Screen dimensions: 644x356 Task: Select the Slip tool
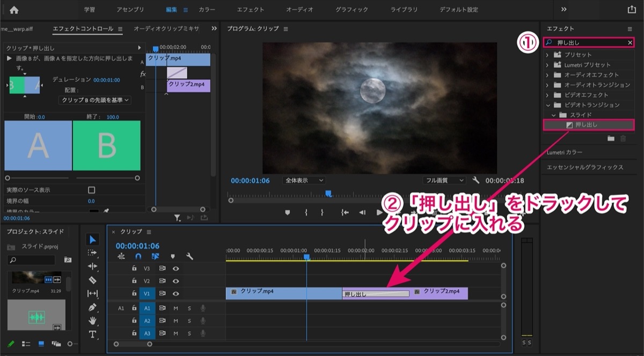[x=93, y=293]
